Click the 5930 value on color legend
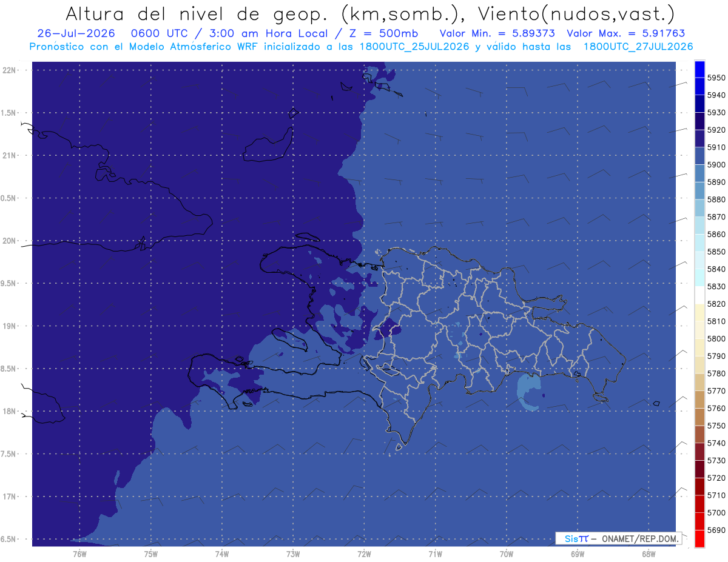Image resolution: width=728 pixels, height=562 pixels. pos(716,113)
